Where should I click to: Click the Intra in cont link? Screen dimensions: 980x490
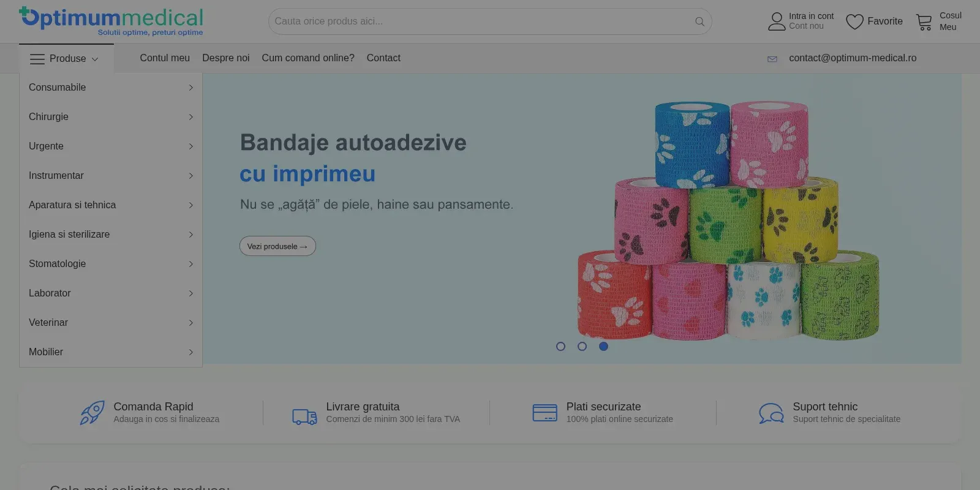[x=811, y=16]
